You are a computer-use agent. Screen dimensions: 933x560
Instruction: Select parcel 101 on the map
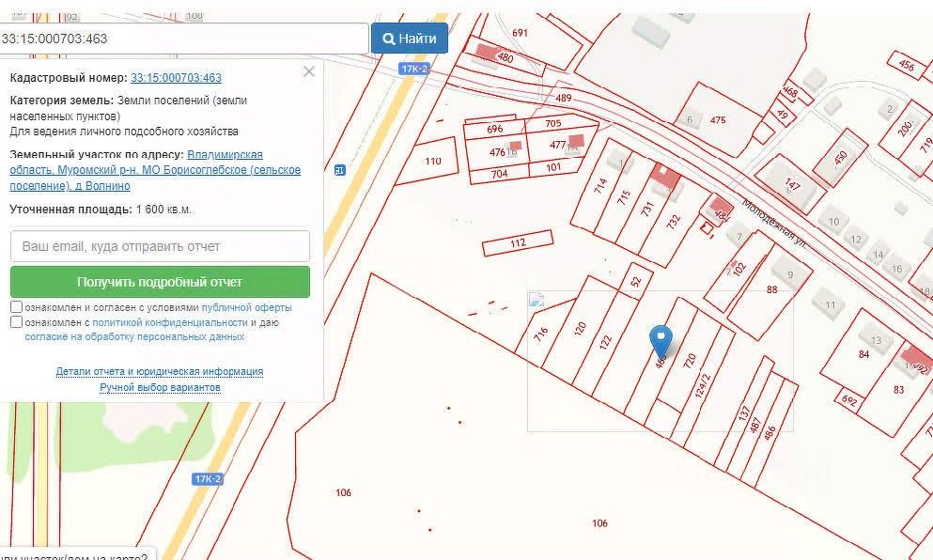tap(553, 167)
